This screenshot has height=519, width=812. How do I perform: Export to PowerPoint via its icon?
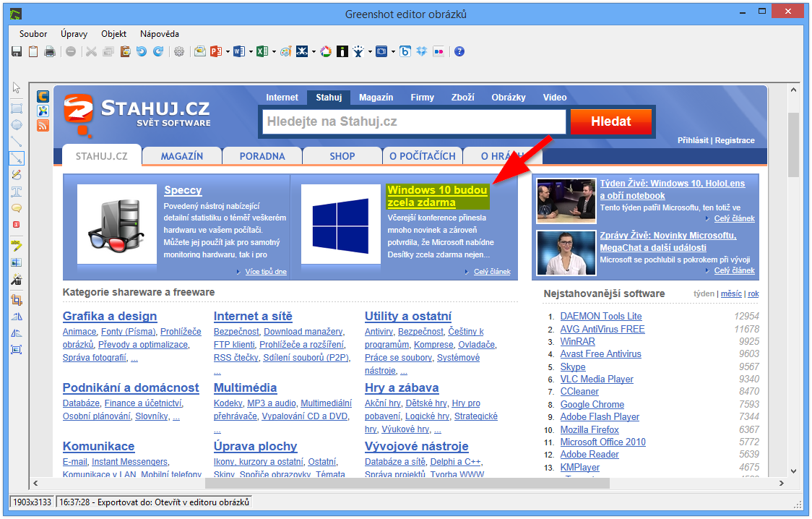(x=216, y=51)
